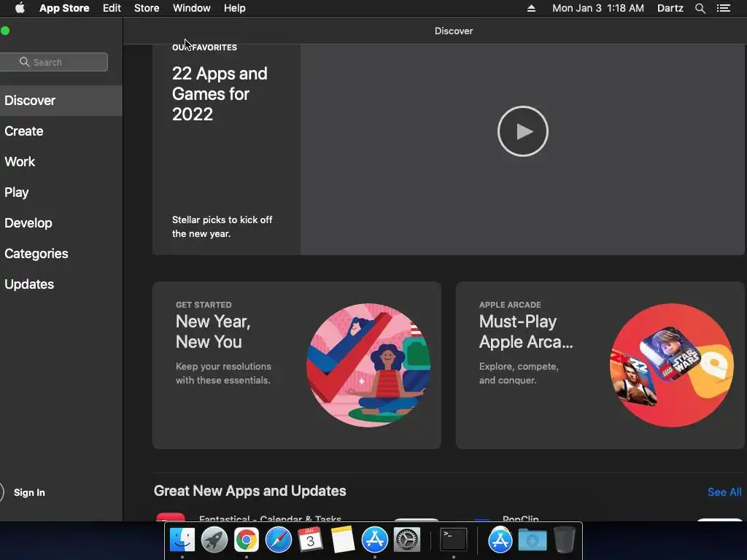
Task: Click the Dartz user menu
Action: click(x=670, y=8)
